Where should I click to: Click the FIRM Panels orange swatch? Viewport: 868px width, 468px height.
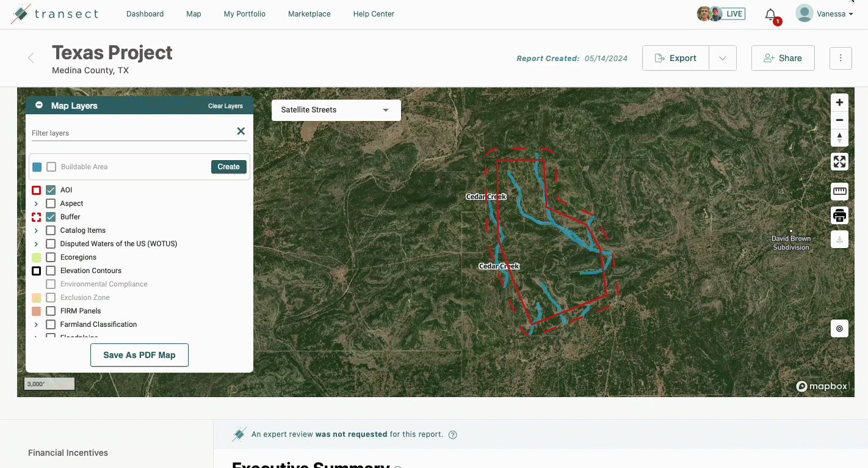click(x=37, y=311)
